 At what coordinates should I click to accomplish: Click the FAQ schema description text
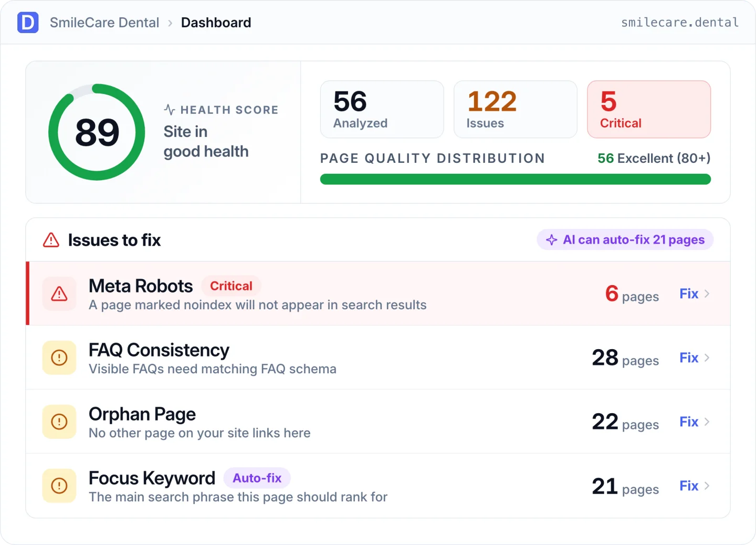(213, 369)
